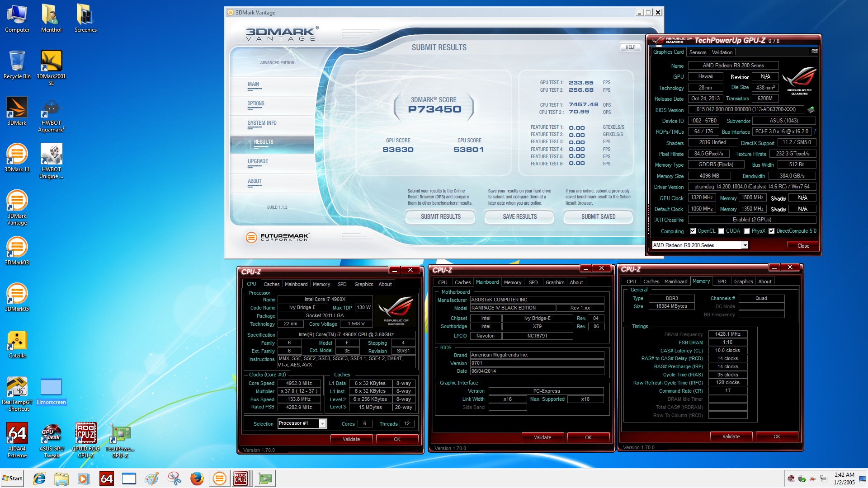Launch the 3DMark2001 SE shortcut
Viewport: 868px width, 488px height.
point(51,68)
